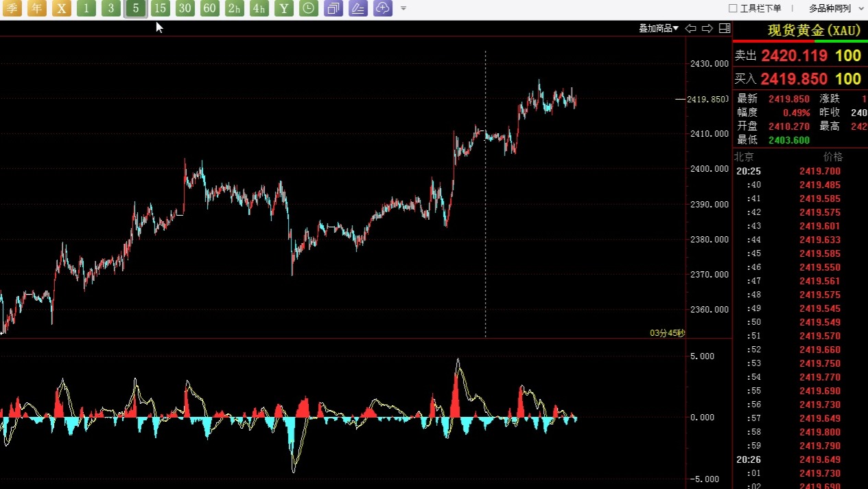The height and width of the screenshot is (489, 868).
Task: Click the cloud add icon
Action: click(382, 8)
